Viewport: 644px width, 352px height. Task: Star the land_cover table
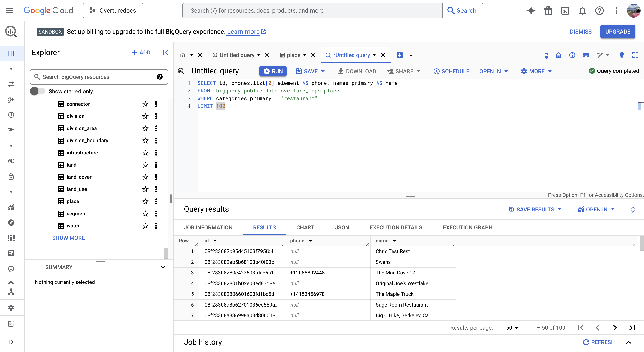145,177
